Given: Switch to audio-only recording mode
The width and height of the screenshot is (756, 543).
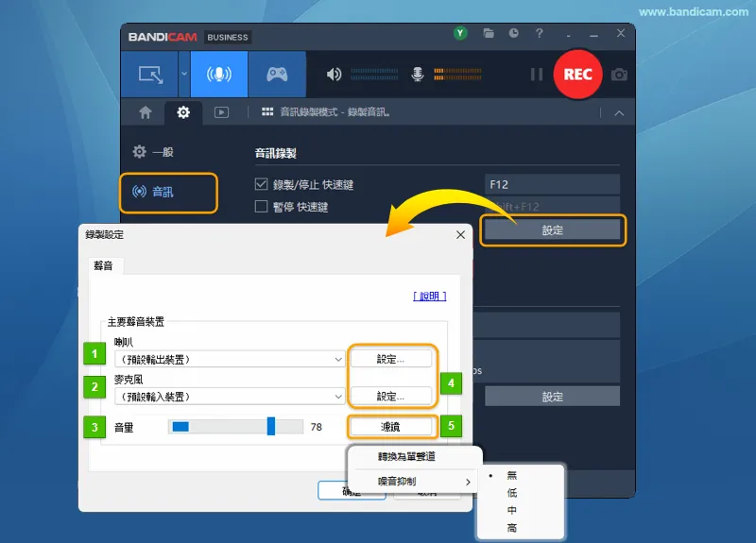Looking at the screenshot, I should pyautogui.click(x=219, y=75).
